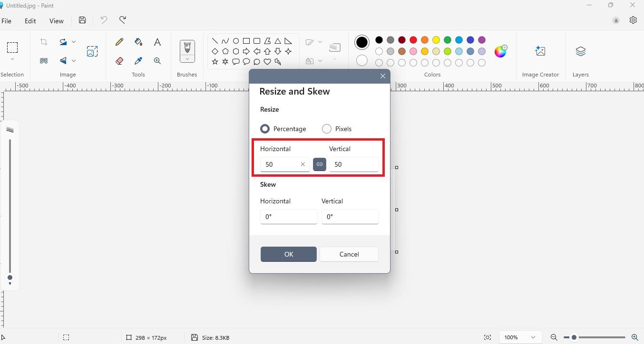Image resolution: width=644 pixels, height=344 pixels.
Task: Open the File menu
Action: [x=7, y=21]
